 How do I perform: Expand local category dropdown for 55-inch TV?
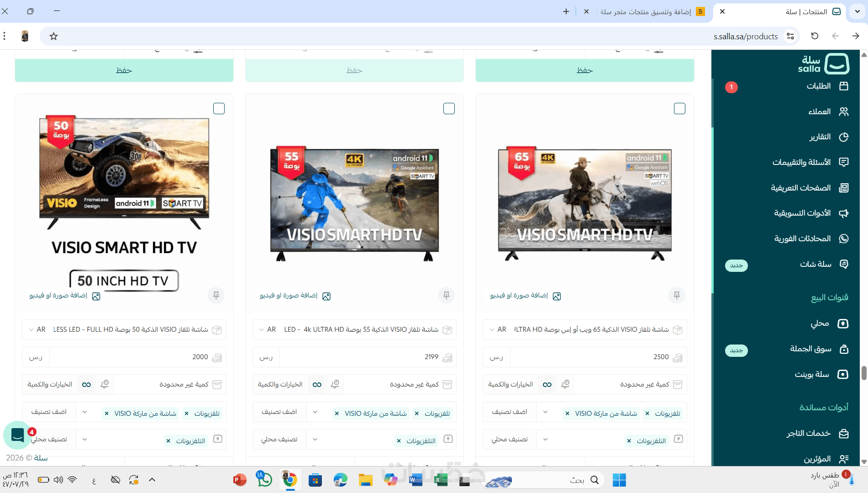coord(315,439)
